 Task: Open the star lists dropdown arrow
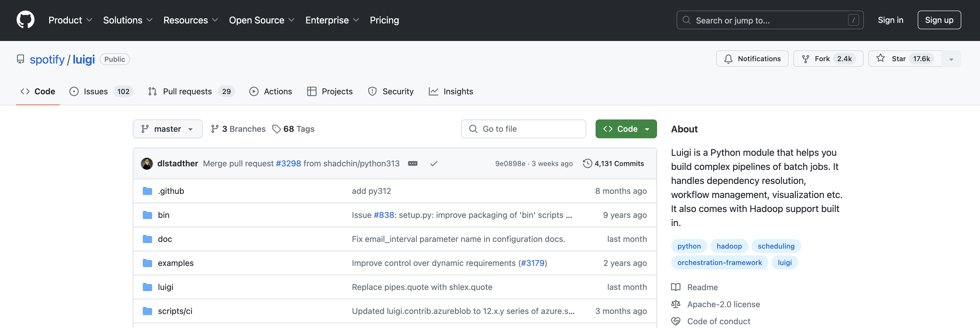pyautogui.click(x=951, y=59)
